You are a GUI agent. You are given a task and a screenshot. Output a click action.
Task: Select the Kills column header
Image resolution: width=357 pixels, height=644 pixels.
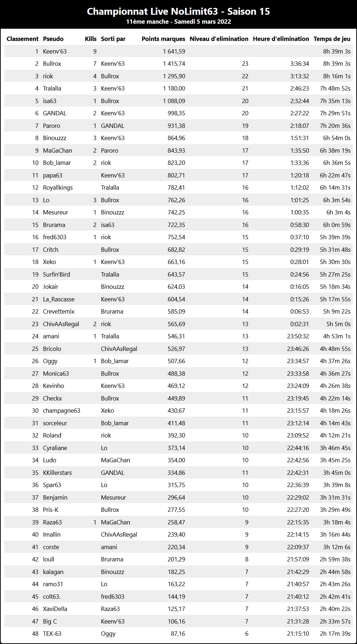click(91, 39)
